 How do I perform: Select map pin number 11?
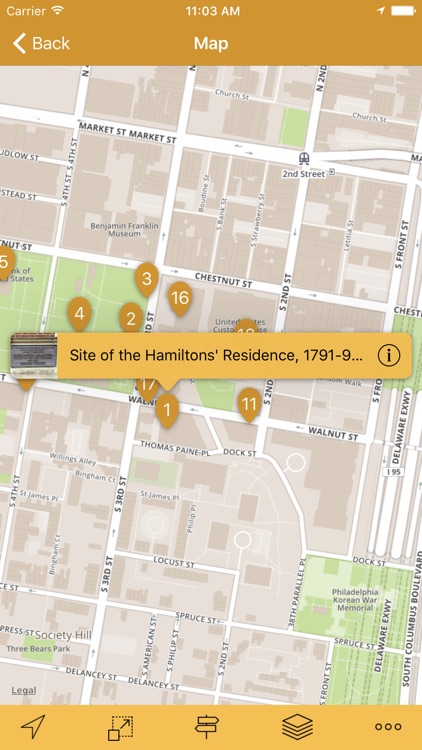pos(249,405)
